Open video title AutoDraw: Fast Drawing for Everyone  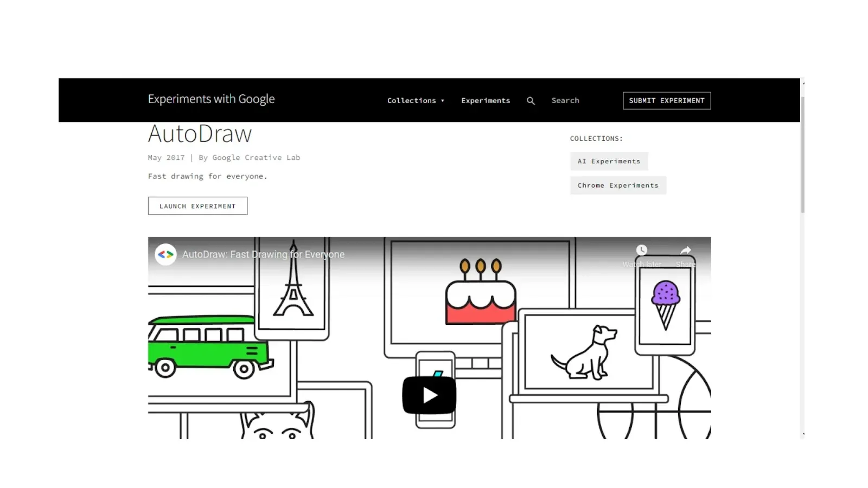[x=263, y=254]
